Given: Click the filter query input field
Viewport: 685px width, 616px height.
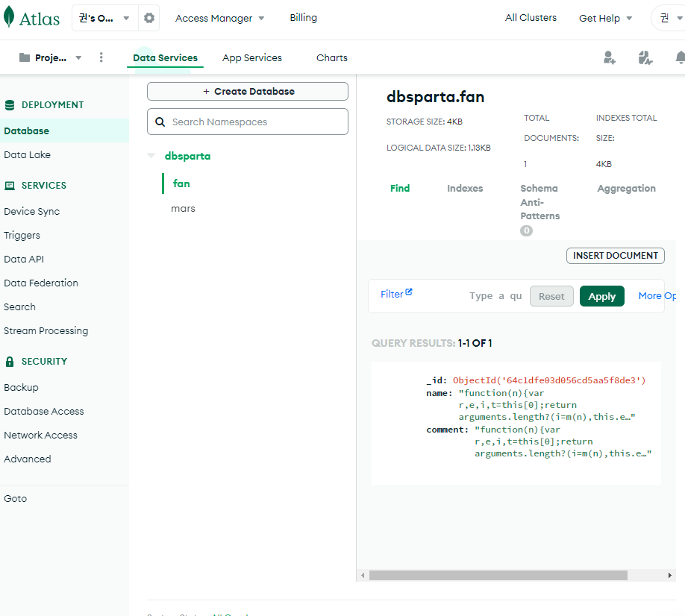Looking at the screenshot, I should click(x=495, y=296).
